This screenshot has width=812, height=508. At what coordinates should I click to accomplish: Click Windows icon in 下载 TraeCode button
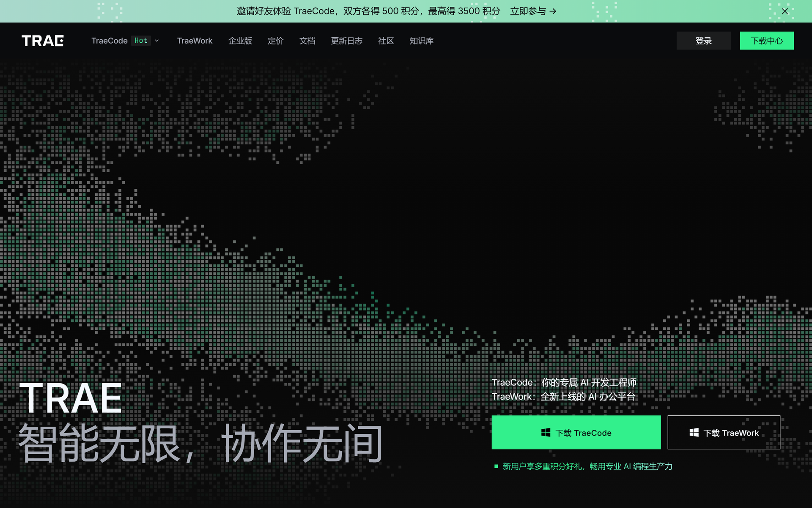(x=546, y=432)
